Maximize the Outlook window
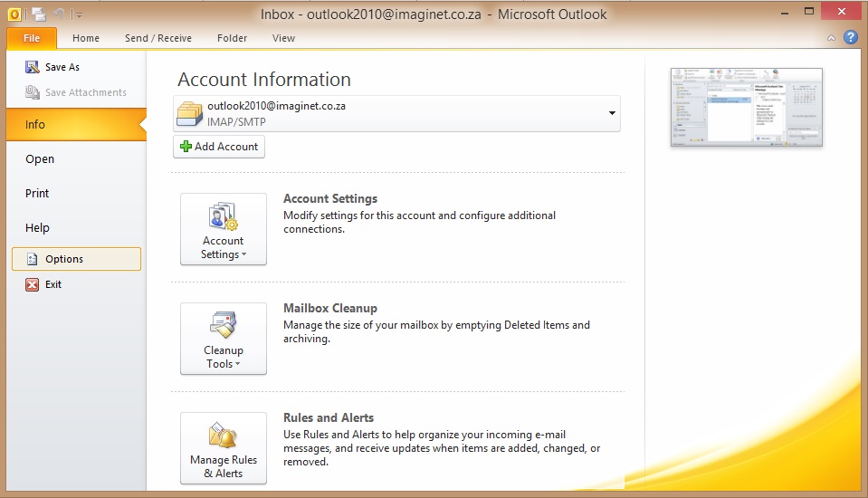The image size is (868, 498). [809, 11]
